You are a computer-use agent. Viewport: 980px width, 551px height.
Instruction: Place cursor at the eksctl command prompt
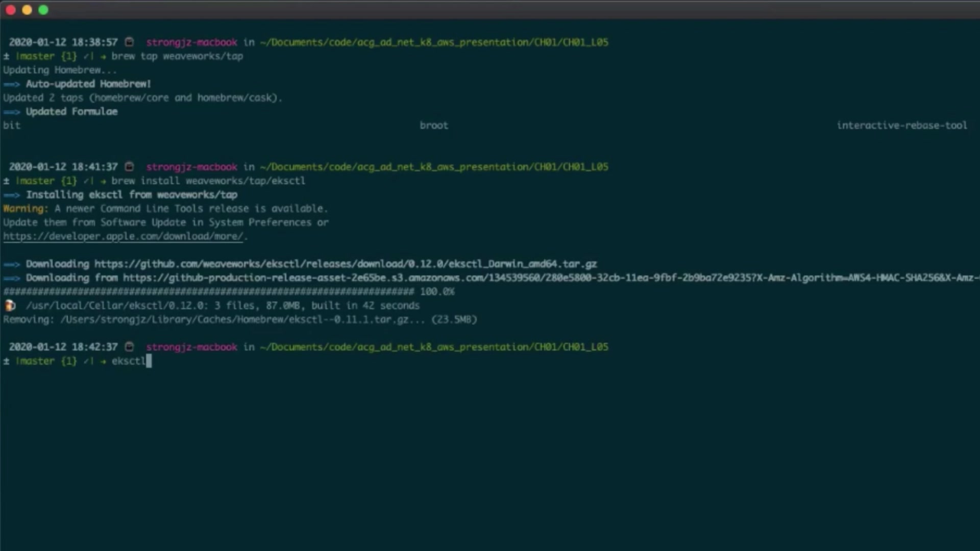click(149, 361)
